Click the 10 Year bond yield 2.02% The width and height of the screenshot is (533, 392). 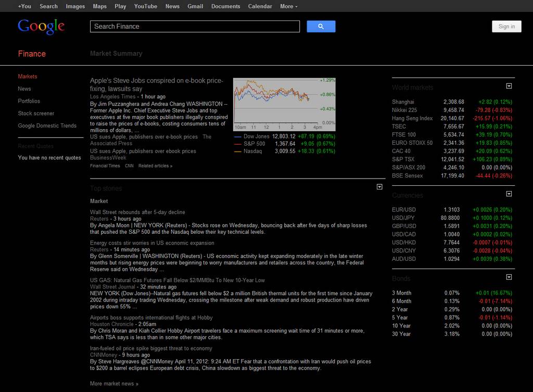click(452, 326)
